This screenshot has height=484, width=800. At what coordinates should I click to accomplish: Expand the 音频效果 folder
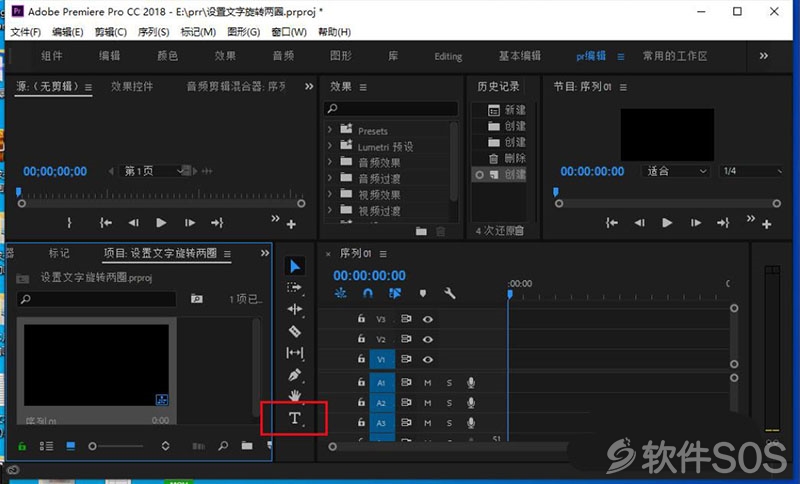[330, 162]
